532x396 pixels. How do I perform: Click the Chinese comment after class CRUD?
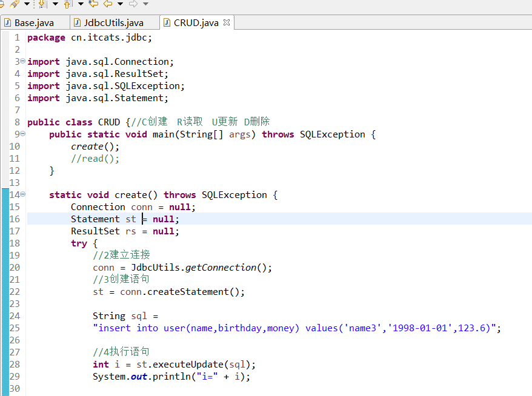point(200,122)
